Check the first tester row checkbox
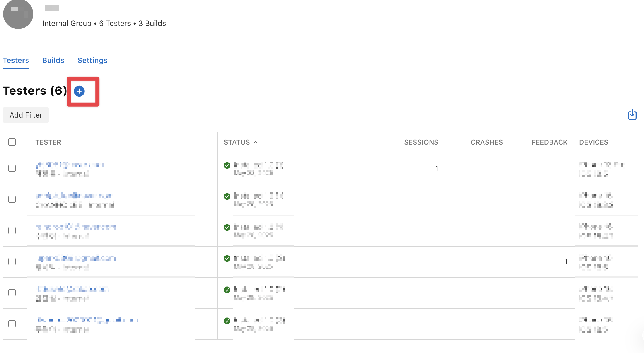The width and height of the screenshot is (644, 353). tap(12, 168)
